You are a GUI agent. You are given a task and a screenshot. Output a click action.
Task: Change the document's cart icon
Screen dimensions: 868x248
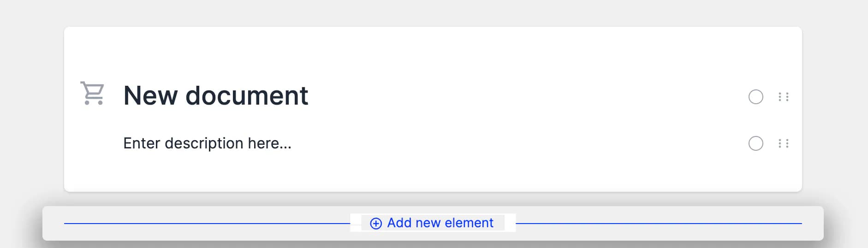click(92, 94)
